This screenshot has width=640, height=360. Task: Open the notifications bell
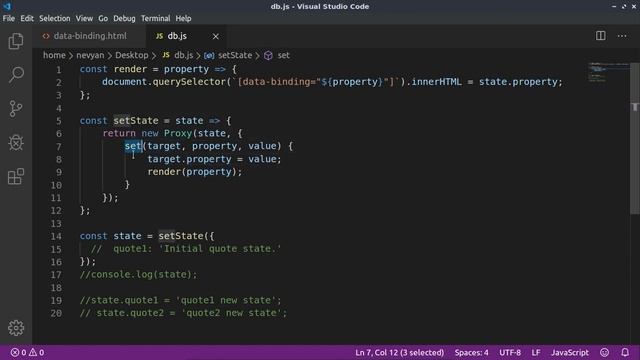pyautogui.click(x=625, y=352)
